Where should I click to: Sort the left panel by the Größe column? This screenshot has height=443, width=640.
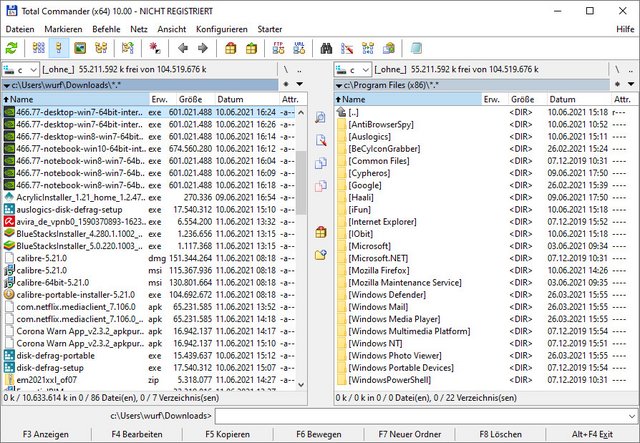tap(196, 99)
